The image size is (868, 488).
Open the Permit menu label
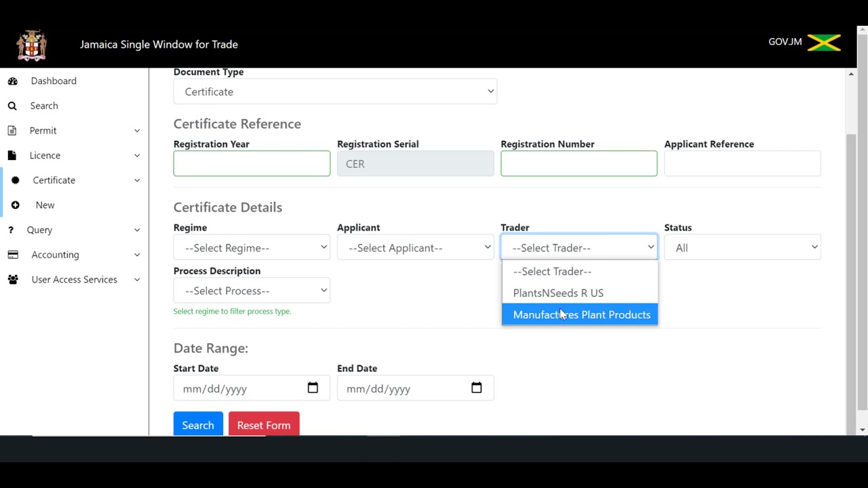point(43,130)
